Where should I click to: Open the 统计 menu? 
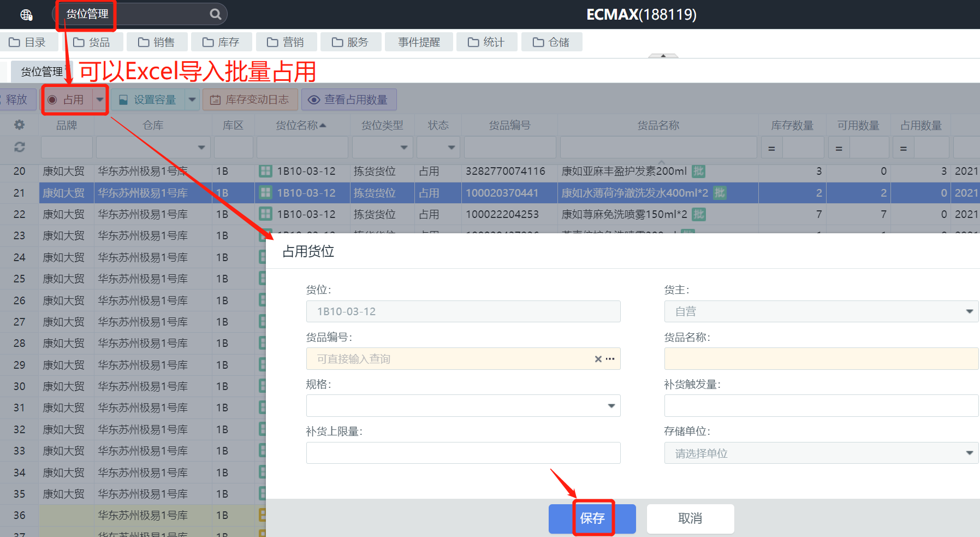pos(486,42)
